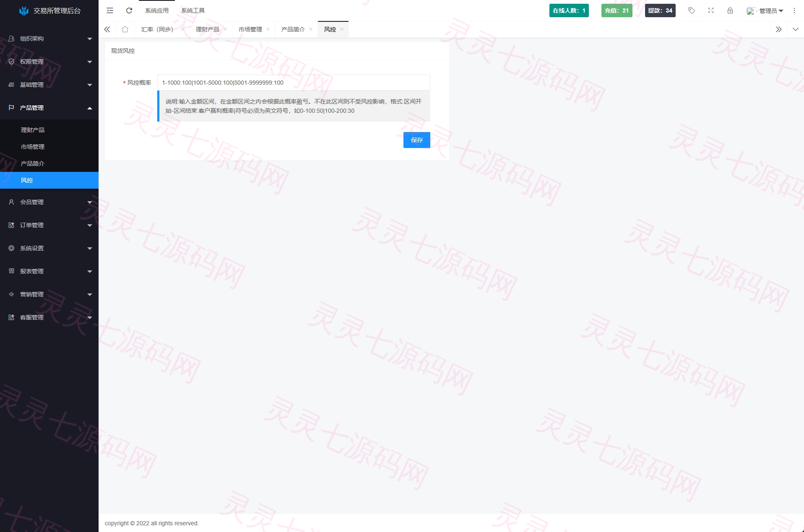The width and height of the screenshot is (804, 532).
Task: Switch to 系统工具 top menu
Action: (x=193, y=10)
